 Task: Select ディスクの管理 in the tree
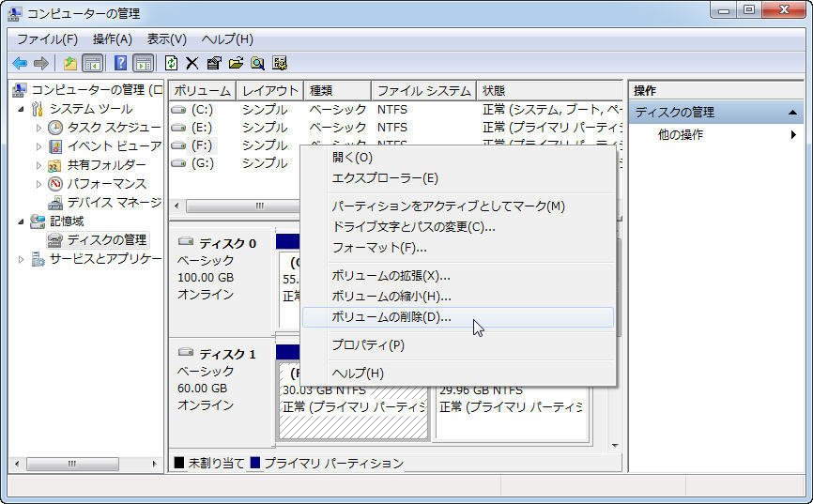coord(107,240)
